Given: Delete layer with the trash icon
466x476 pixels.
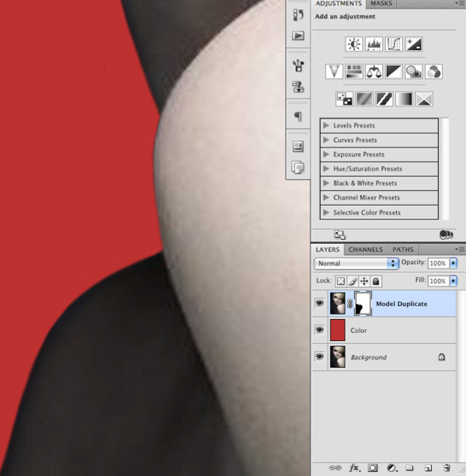Looking at the screenshot, I should (x=447, y=468).
